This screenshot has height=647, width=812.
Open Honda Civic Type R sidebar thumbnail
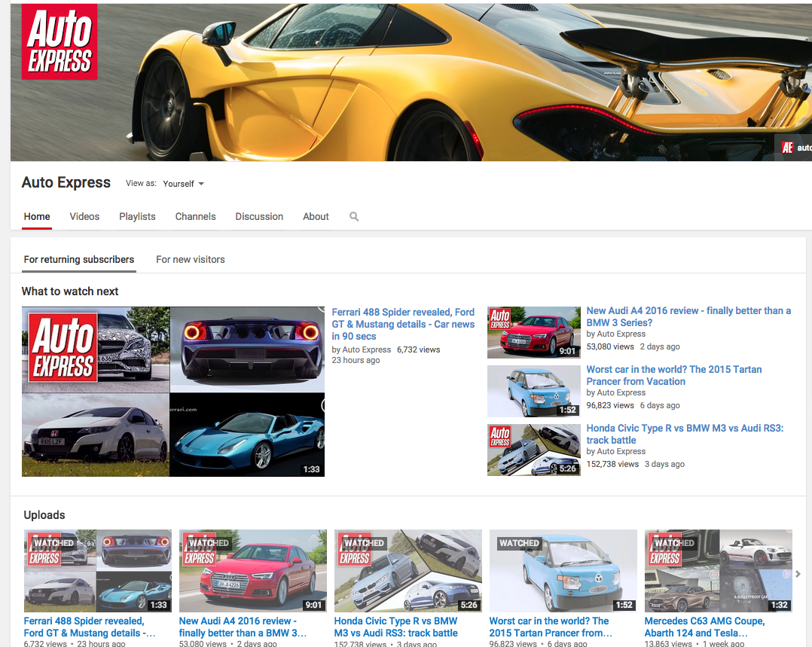534,450
